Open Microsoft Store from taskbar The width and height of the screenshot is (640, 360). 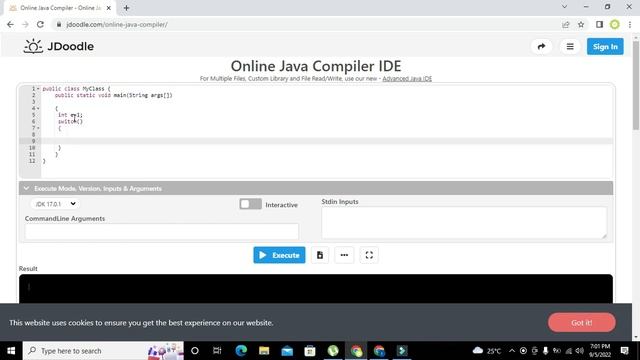[x=310, y=351]
